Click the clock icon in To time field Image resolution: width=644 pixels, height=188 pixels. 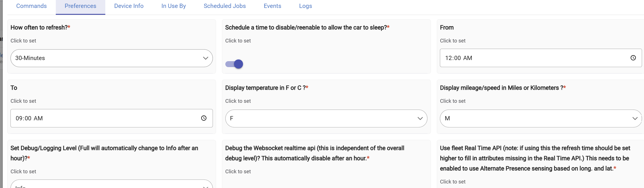click(x=204, y=118)
